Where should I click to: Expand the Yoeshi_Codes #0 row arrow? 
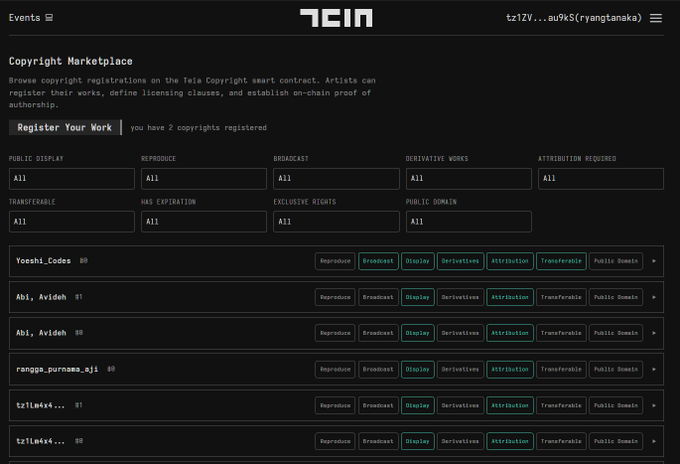tap(654, 261)
